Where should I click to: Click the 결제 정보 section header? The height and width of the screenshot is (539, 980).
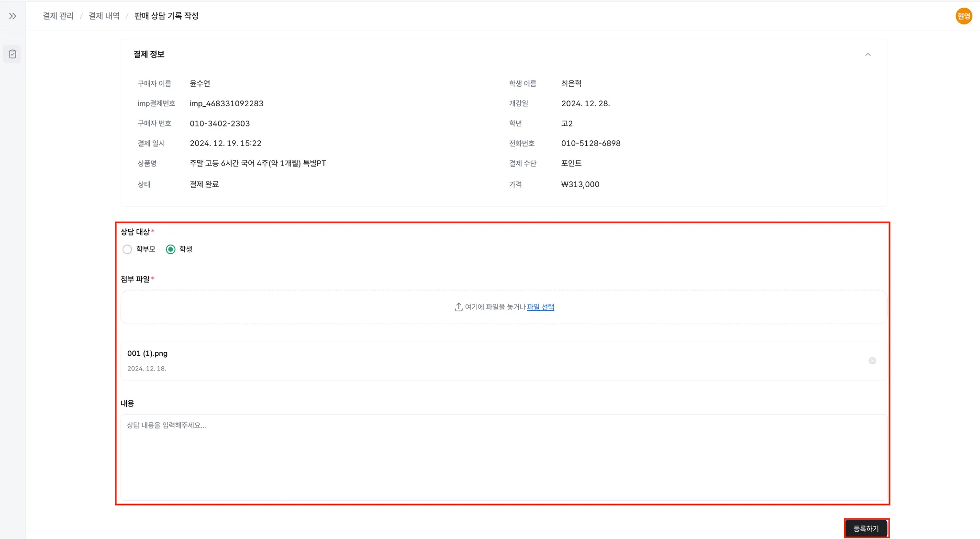click(149, 55)
